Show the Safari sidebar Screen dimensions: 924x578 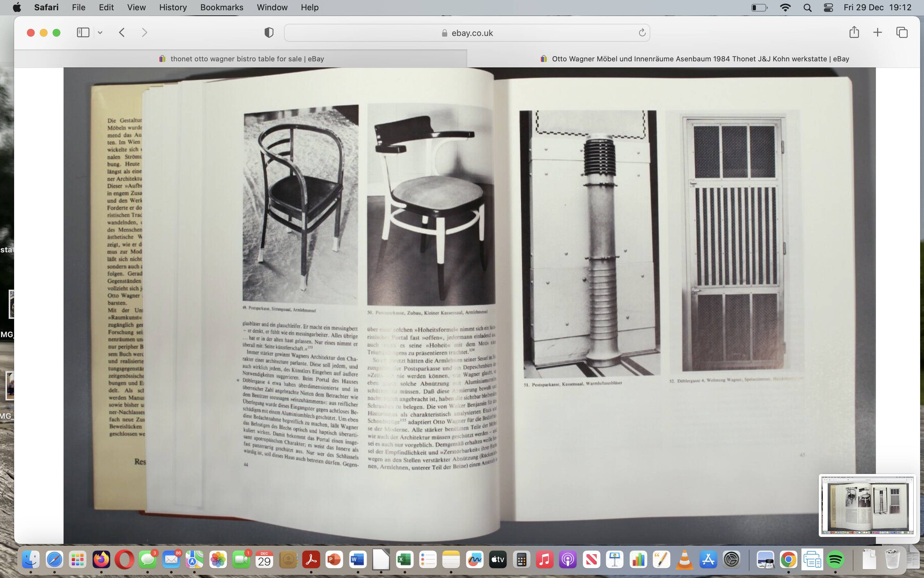coord(83,32)
